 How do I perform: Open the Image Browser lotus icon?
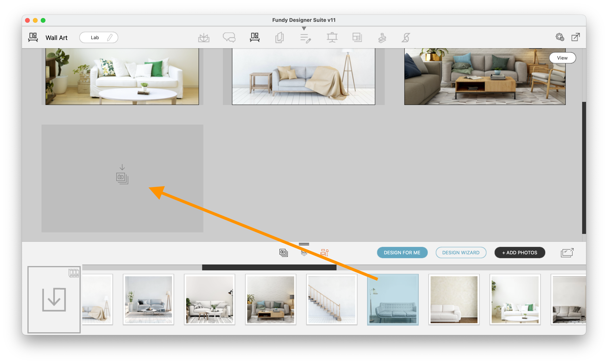coord(204,38)
